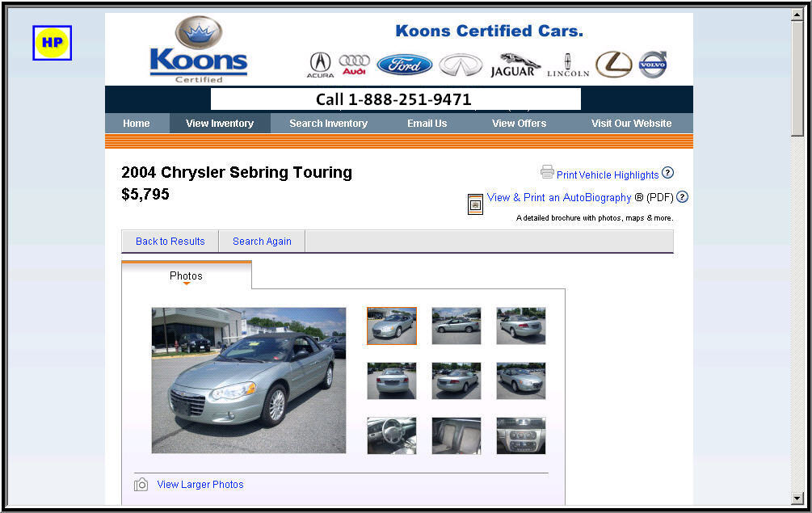Screen dimensions: 812x513
Task: Open the View Larger Photos link
Action: tap(200, 485)
